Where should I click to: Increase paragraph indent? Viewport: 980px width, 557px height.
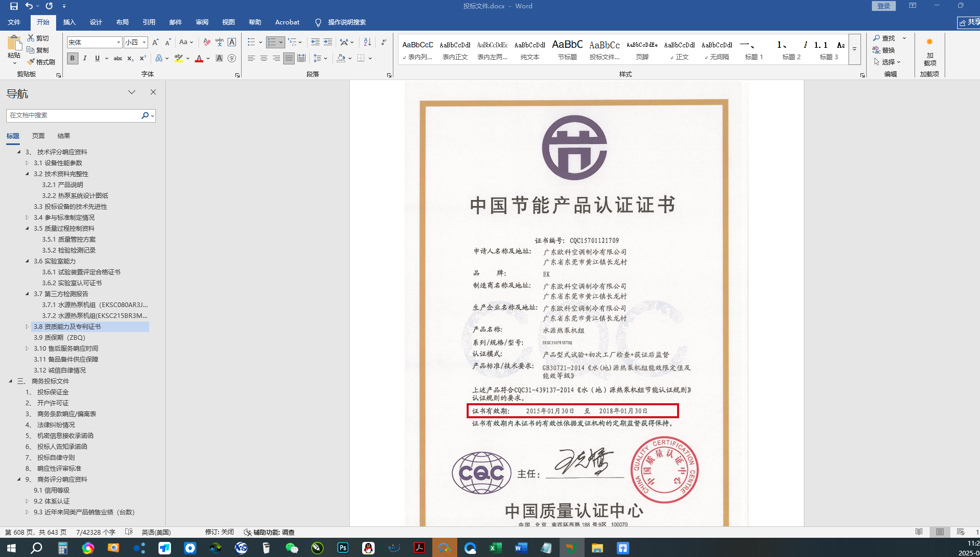328,42
